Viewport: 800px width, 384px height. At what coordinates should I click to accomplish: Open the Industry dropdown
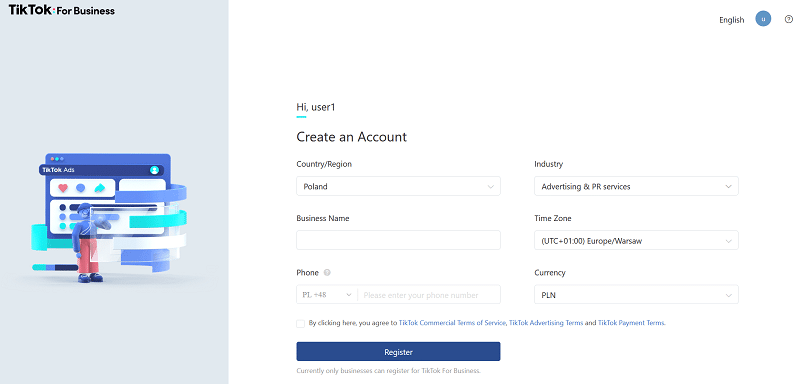click(636, 186)
